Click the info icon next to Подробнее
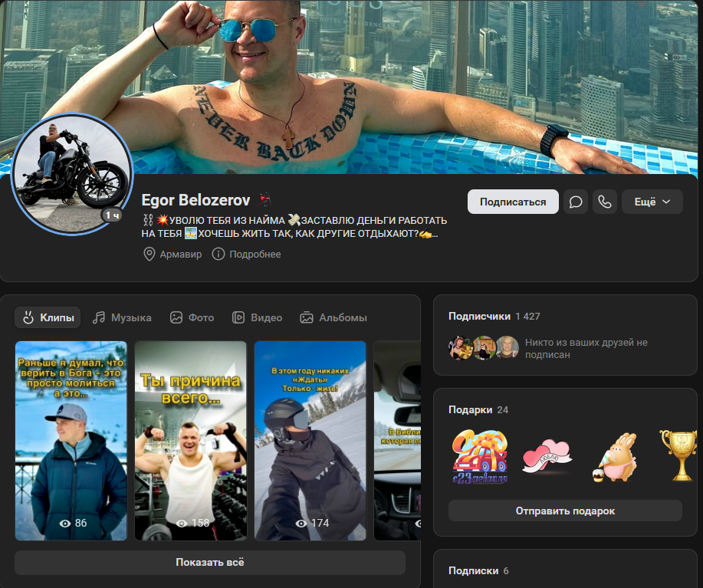Image resolution: width=703 pixels, height=588 pixels. click(x=217, y=255)
